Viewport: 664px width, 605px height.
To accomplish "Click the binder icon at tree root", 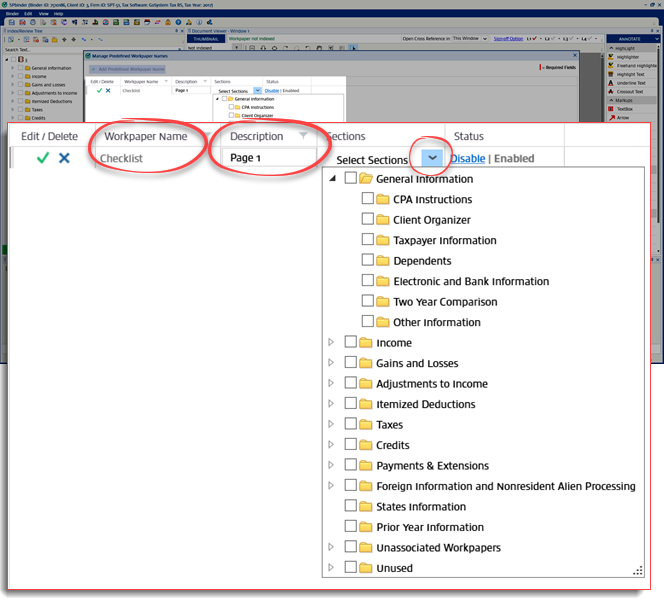I will pyautogui.click(x=21, y=59).
